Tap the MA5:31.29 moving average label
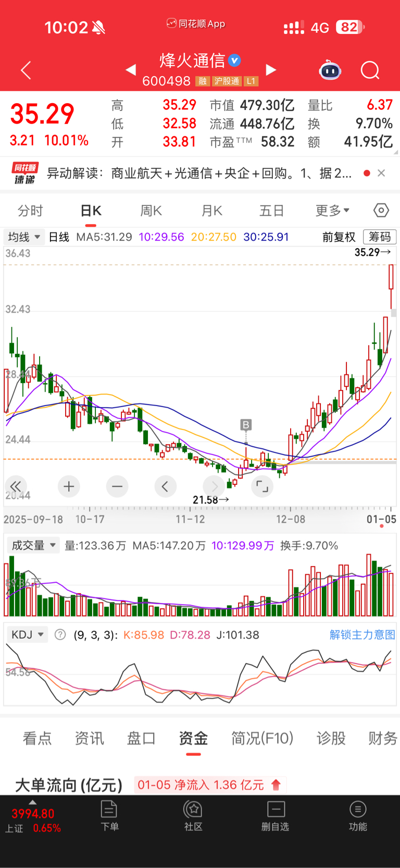Image resolution: width=400 pixels, height=868 pixels. point(104,237)
